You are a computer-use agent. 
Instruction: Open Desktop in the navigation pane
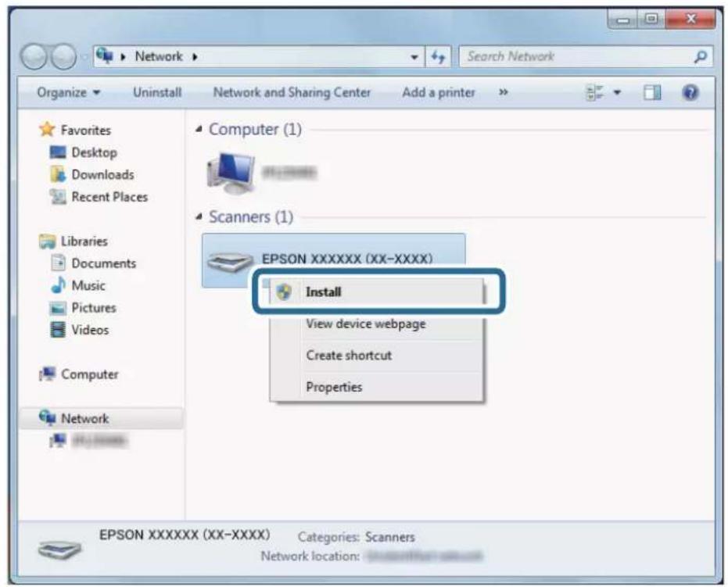(x=95, y=152)
